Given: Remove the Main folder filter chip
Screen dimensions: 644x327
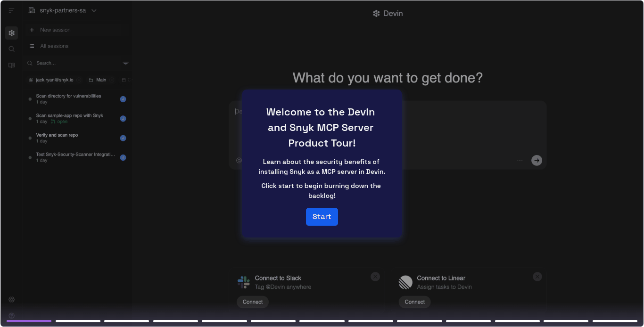Looking at the screenshot, I should (112, 80).
